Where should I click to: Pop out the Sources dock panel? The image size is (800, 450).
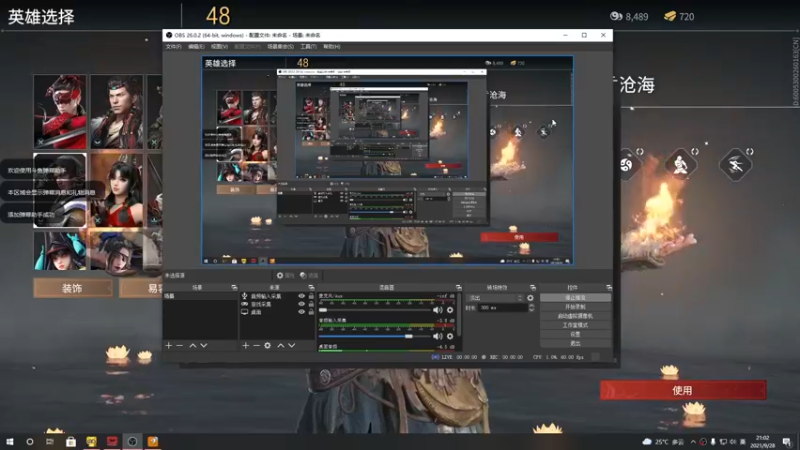311,288
